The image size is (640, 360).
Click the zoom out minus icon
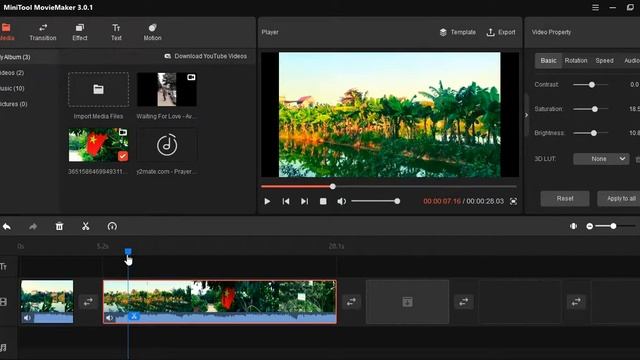tap(589, 226)
